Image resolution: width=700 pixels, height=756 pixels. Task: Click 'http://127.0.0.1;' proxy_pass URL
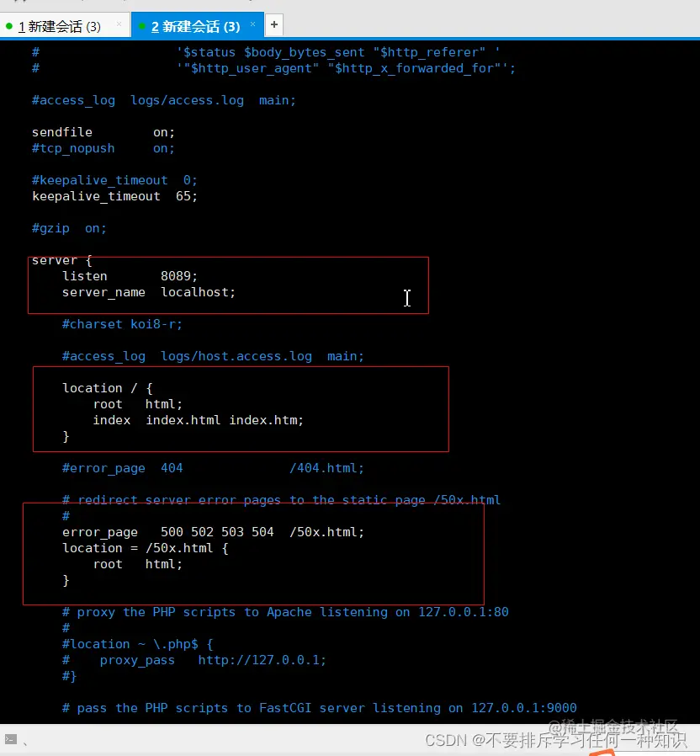(x=262, y=660)
